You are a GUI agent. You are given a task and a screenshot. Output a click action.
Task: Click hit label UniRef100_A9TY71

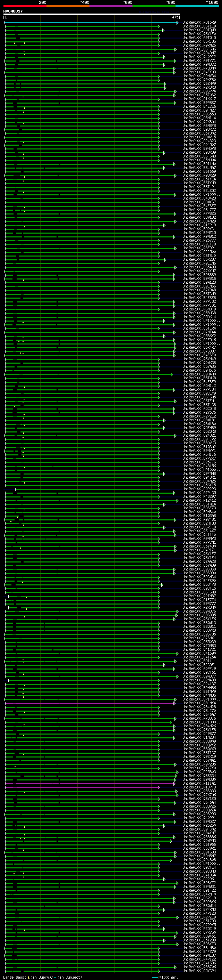pyautogui.click(x=199, y=60)
